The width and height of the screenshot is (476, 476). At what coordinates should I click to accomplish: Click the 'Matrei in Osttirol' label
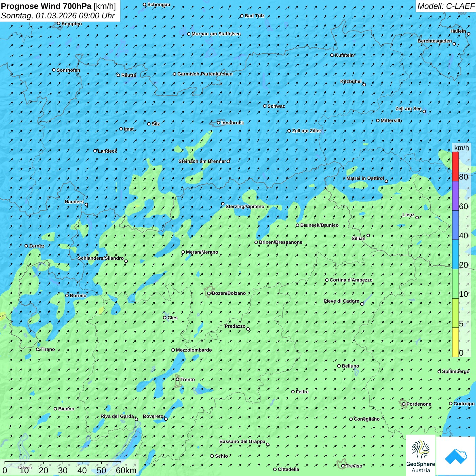(365, 178)
